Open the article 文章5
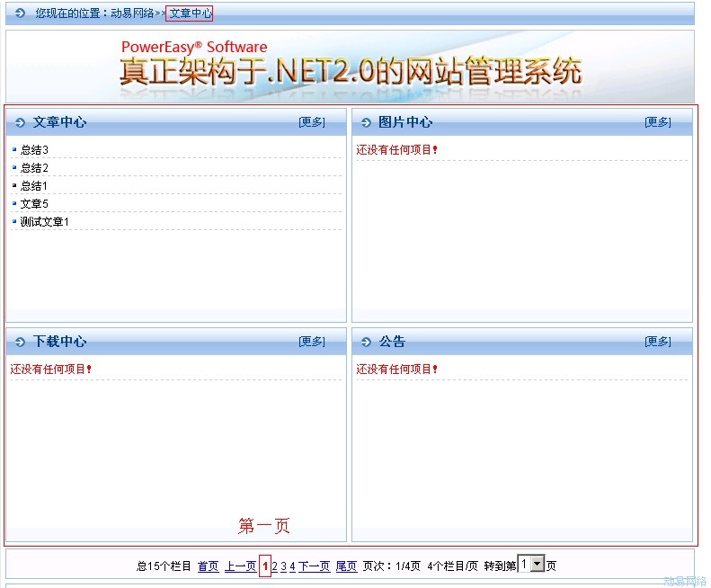 (34, 204)
